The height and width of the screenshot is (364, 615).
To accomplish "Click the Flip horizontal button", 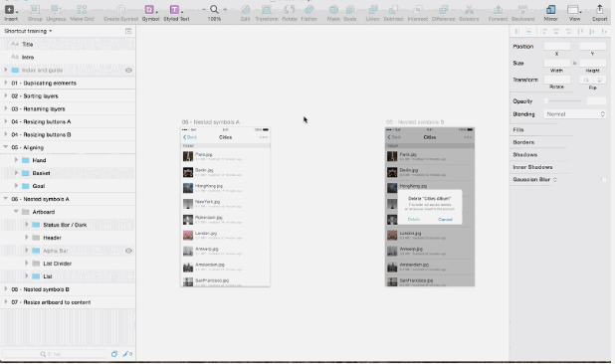I will click(x=585, y=80).
